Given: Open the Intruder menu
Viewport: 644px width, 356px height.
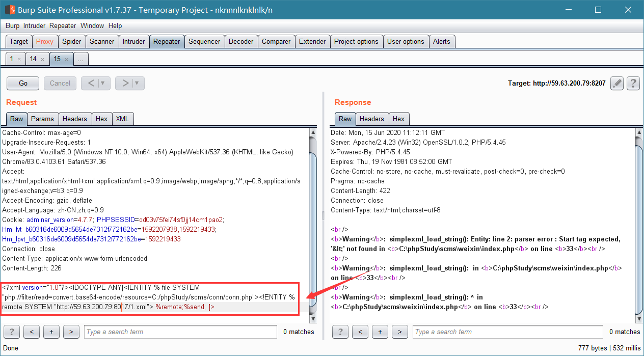Looking at the screenshot, I should pos(34,25).
